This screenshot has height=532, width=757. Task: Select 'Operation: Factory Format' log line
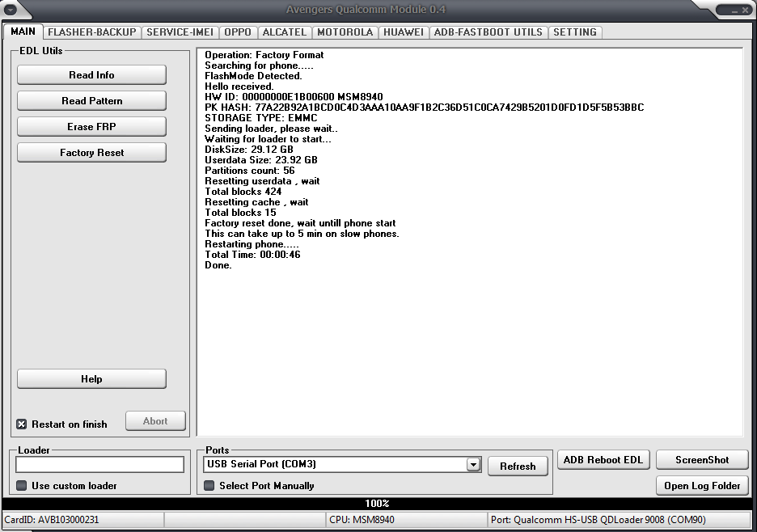tap(264, 55)
